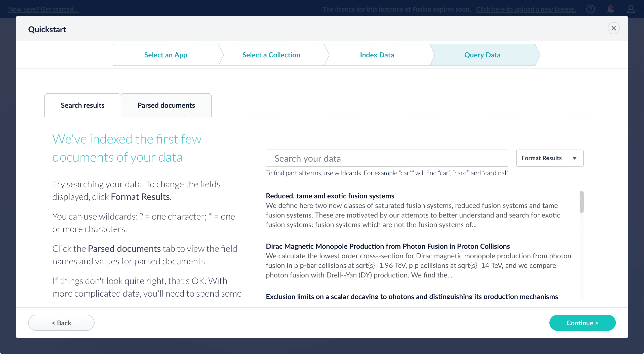
Task: Click the search input field
Action: pos(387,158)
